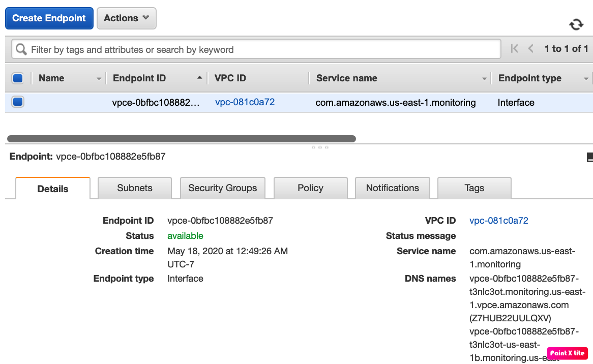
Task: Click the search magnifier icon
Action: (x=21, y=49)
